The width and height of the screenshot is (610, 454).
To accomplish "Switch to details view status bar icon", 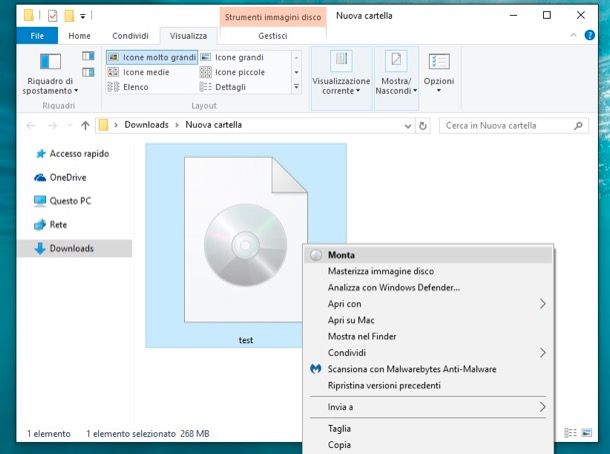I will coord(570,433).
